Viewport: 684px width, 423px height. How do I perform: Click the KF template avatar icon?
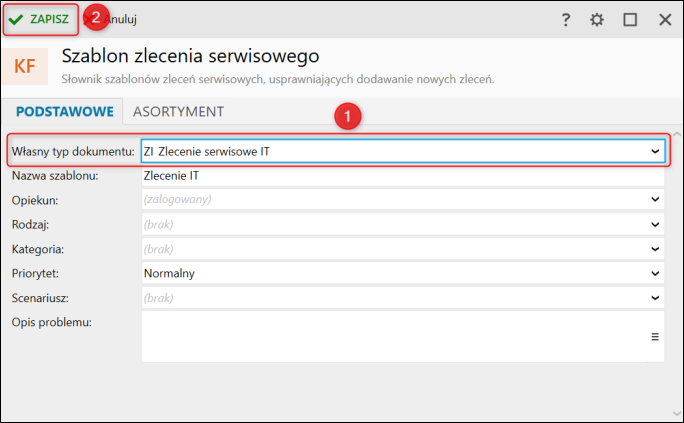(x=24, y=66)
